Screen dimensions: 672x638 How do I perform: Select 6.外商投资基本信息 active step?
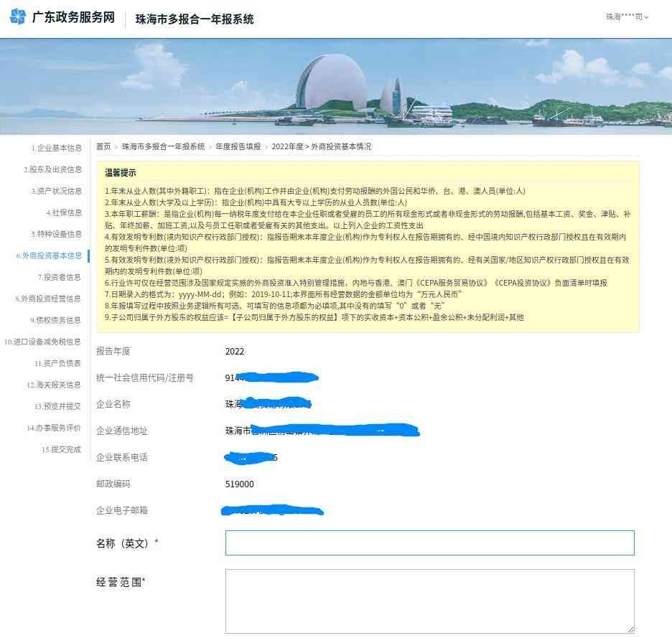[x=49, y=255]
